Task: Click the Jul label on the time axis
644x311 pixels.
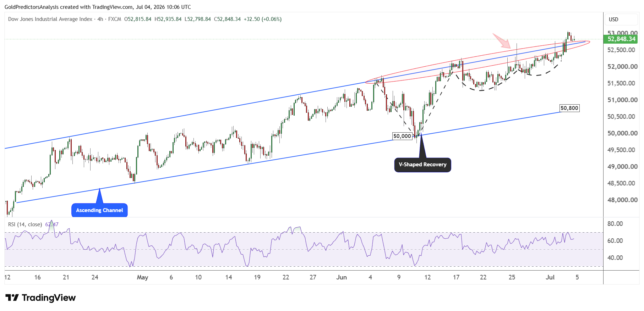Action: 550,277
